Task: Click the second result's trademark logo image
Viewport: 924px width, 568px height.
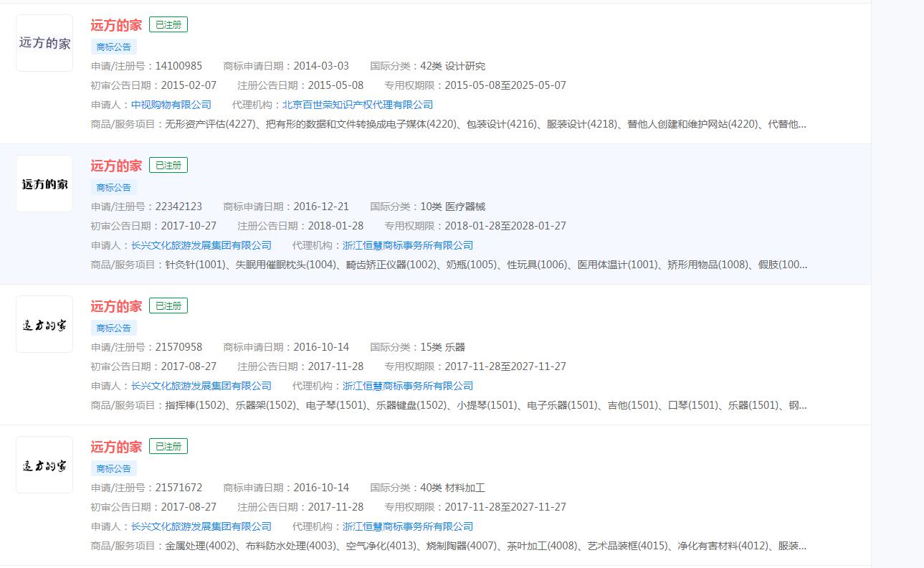Action: (x=44, y=184)
